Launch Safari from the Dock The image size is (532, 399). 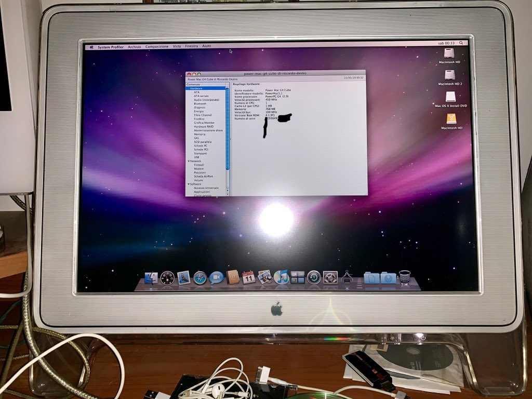coord(200,278)
